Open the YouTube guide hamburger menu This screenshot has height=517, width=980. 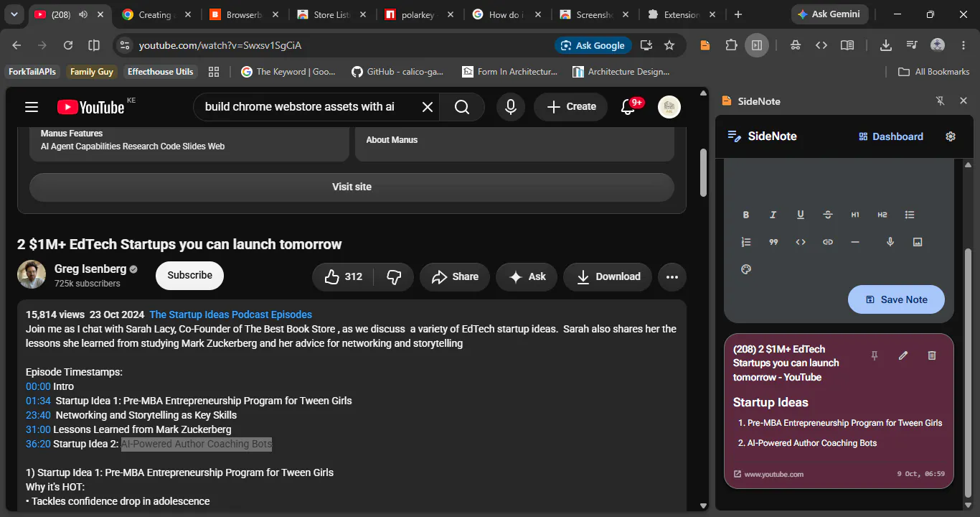pyautogui.click(x=31, y=107)
